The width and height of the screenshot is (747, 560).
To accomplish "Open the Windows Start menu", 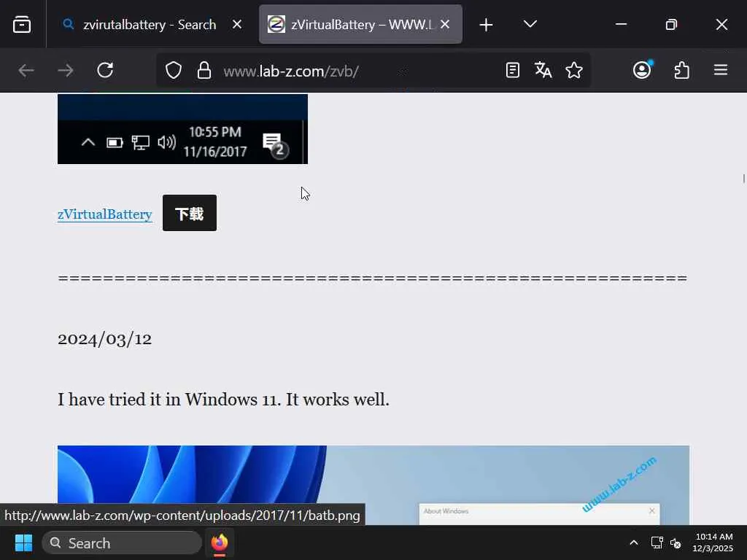I will (23, 542).
